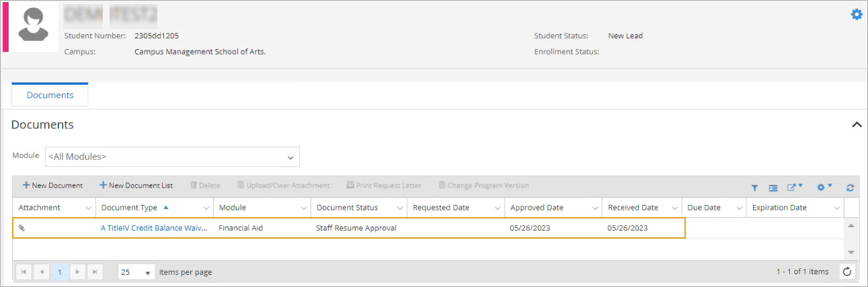Open the Module <All Modules> dropdown
The width and height of the screenshot is (868, 287).
pyautogui.click(x=172, y=157)
